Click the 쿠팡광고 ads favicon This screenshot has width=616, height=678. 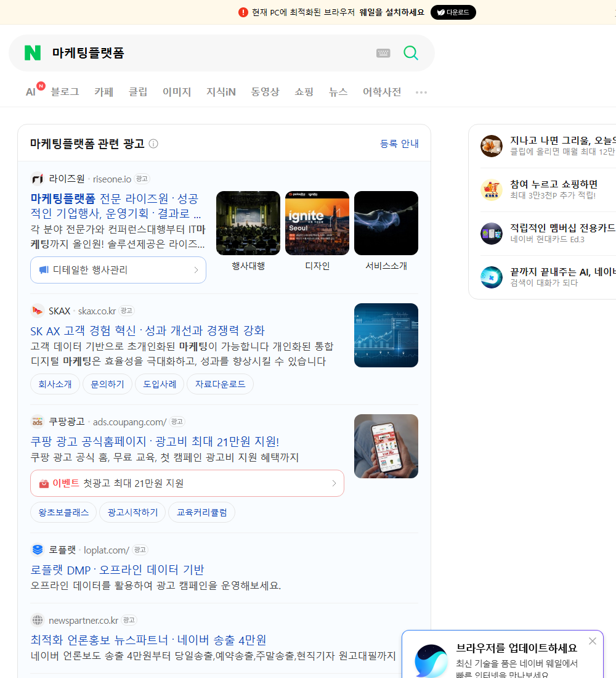click(38, 422)
